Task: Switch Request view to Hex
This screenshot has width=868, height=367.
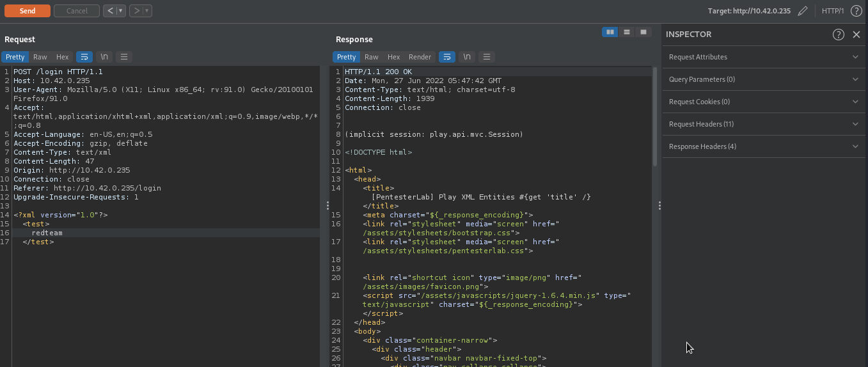Action: click(x=62, y=57)
